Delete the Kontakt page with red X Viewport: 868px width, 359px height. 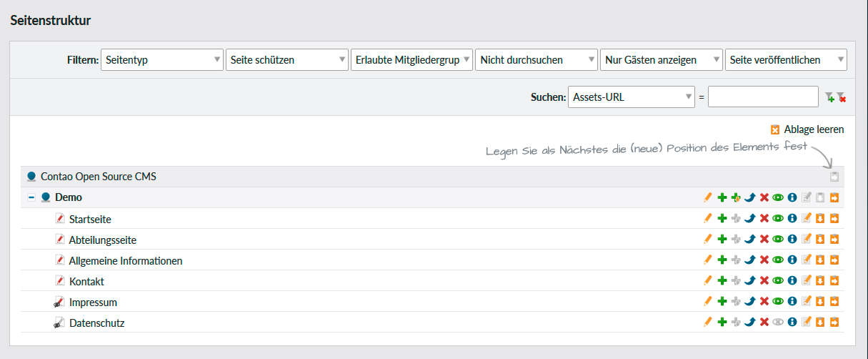click(764, 282)
